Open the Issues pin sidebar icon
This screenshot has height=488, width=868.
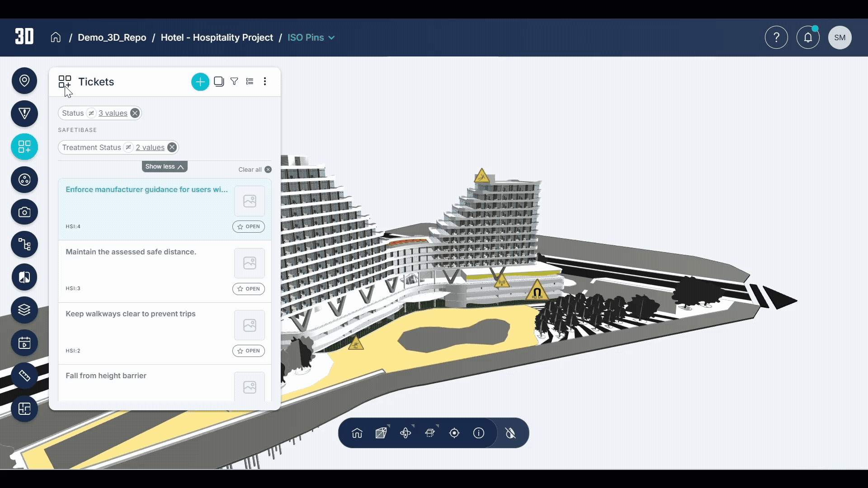pos(24,81)
